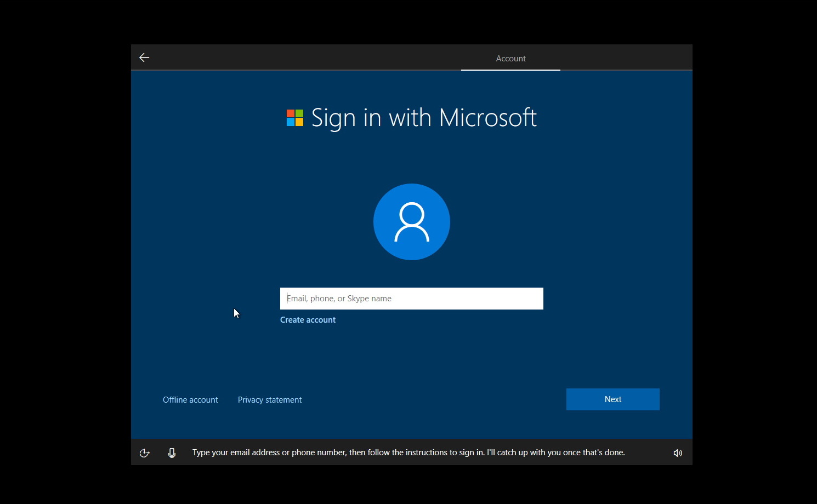Activate the repeat voice prompt control

pyautogui.click(x=144, y=453)
